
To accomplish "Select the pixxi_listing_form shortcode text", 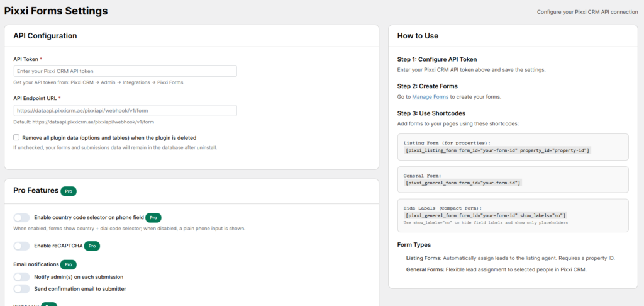I will 497,150.
